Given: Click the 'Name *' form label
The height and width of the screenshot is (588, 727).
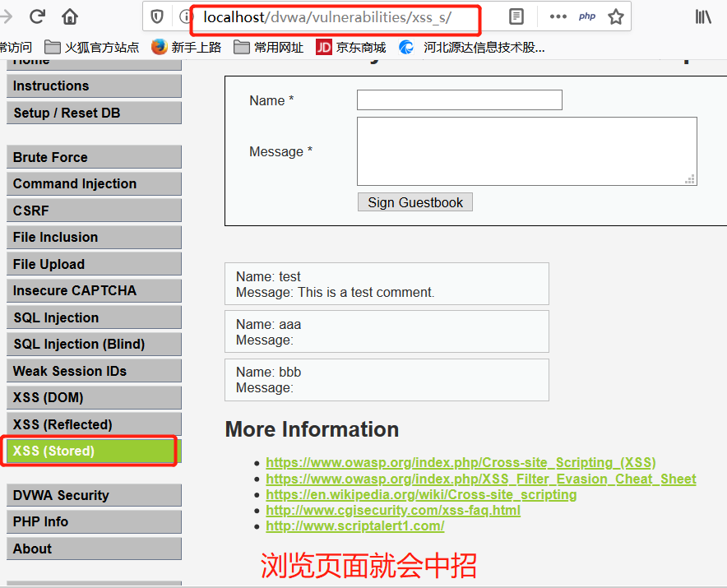Looking at the screenshot, I should pyautogui.click(x=271, y=100).
